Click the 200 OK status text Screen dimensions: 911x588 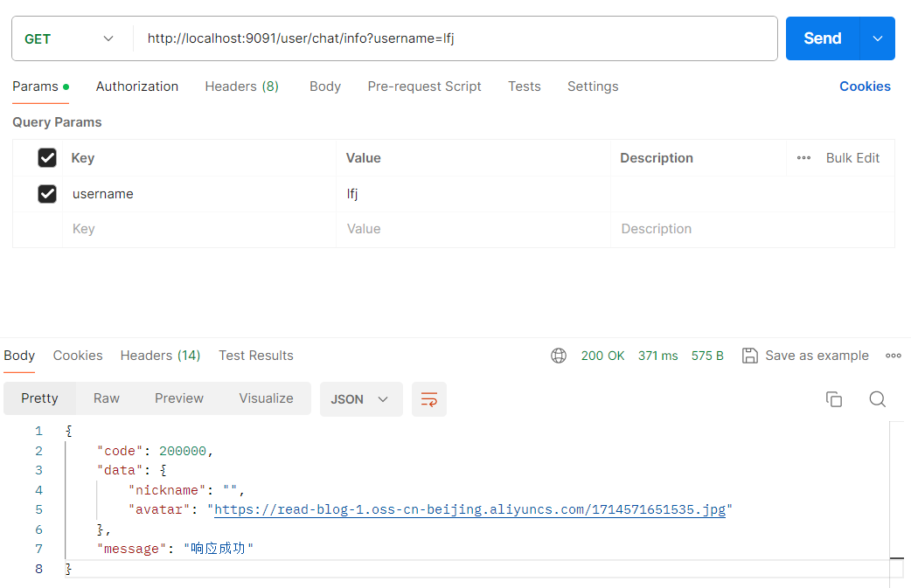[x=602, y=356]
